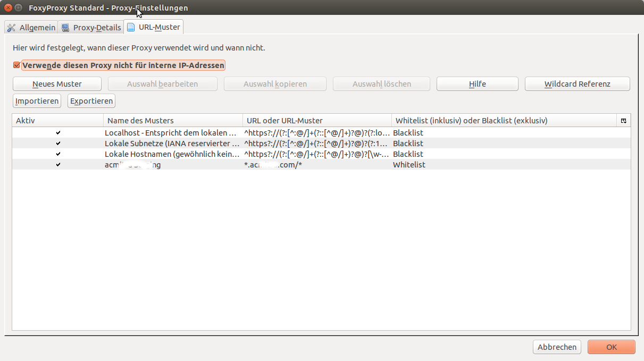This screenshot has width=644, height=361.
Task: Toggle Aktiv checkmark for Lokale Subnetze row
Action: point(58,144)
